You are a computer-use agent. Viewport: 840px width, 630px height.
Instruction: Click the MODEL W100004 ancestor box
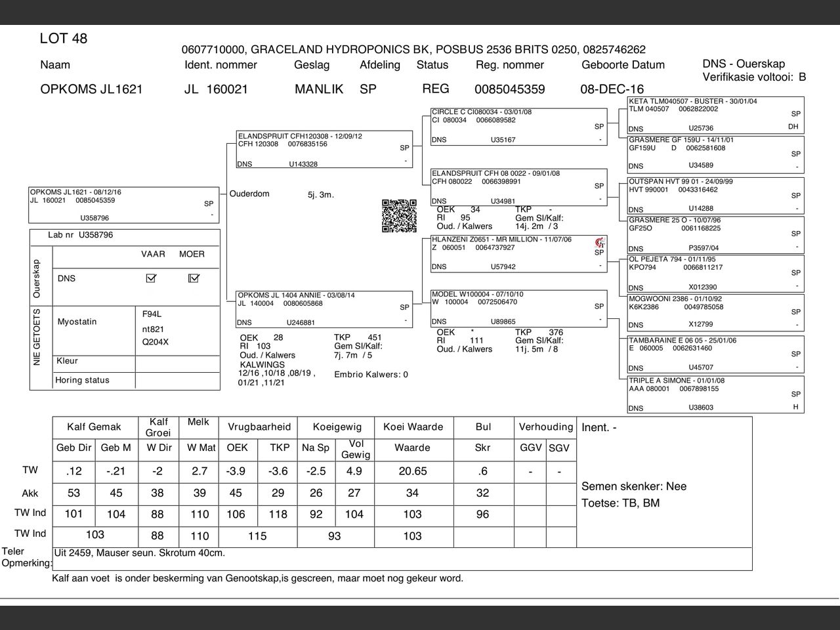[x=518, y=308]
